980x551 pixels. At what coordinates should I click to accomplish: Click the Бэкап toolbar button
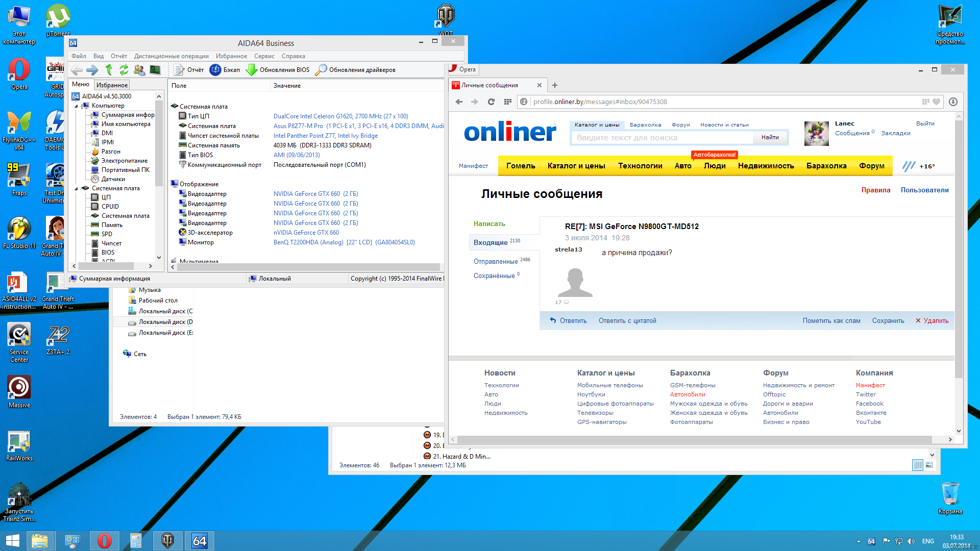click(x=225, y=70)
